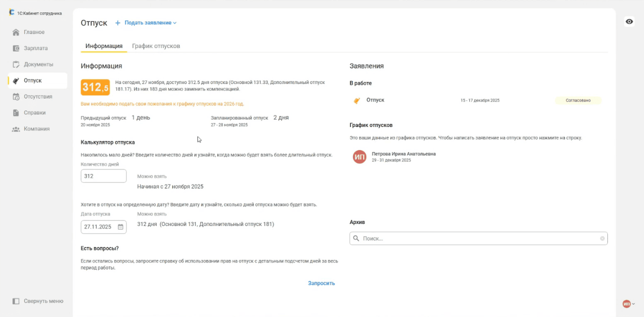644x317 pixels.
Task: Select Петрова Ирина Анатольевна schedule row
Action: click(403, 156)
